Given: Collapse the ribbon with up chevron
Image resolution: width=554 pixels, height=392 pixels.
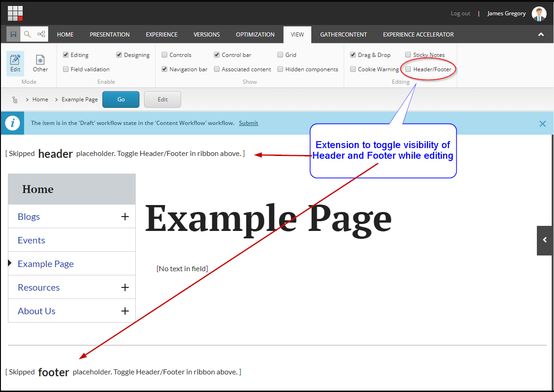Looking at the screenshot, I should click(x=541, y=35).
